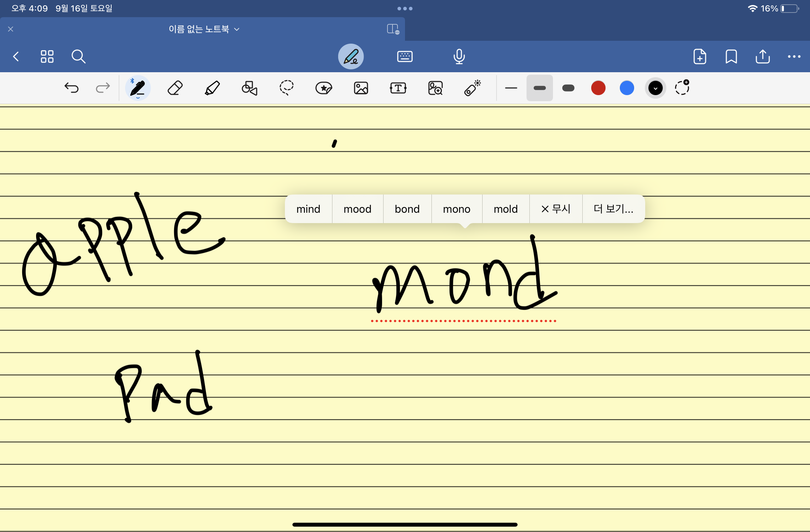Select the Shapes tool
The height and width of the screenshot is (532, 810).
[250, 88]
